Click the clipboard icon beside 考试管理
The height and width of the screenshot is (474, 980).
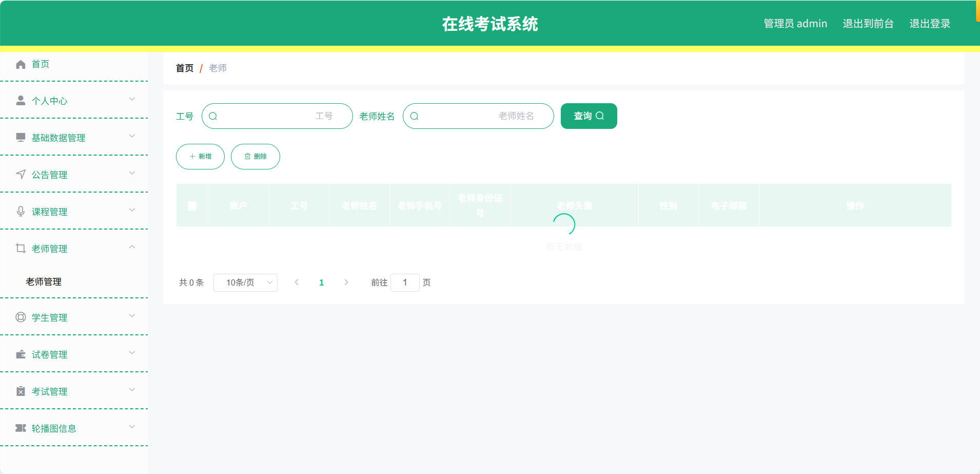21,391
